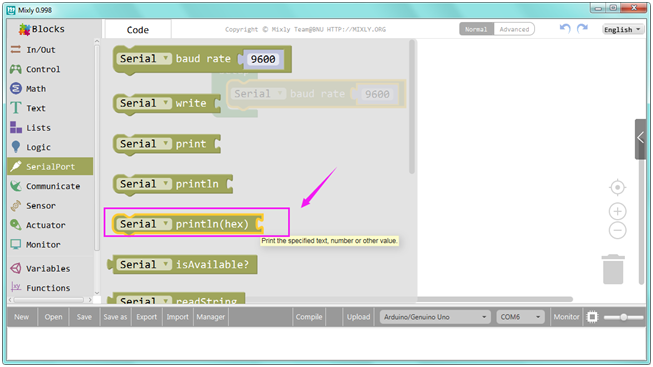The width and height of the screenshot is (653, 367).
Task: Click the workspace horizontal scrollbar
Action: coord(495,299)
